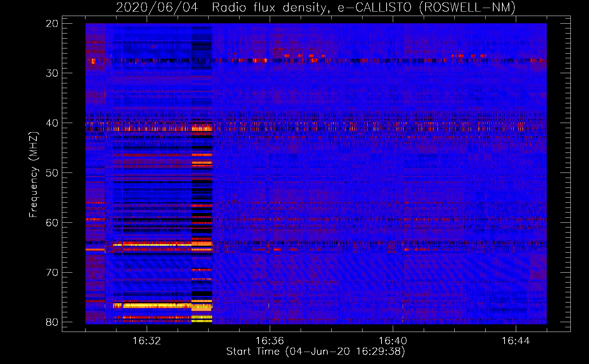
Task: Click the 16:32 time tick label
Action: click(147, 341)
